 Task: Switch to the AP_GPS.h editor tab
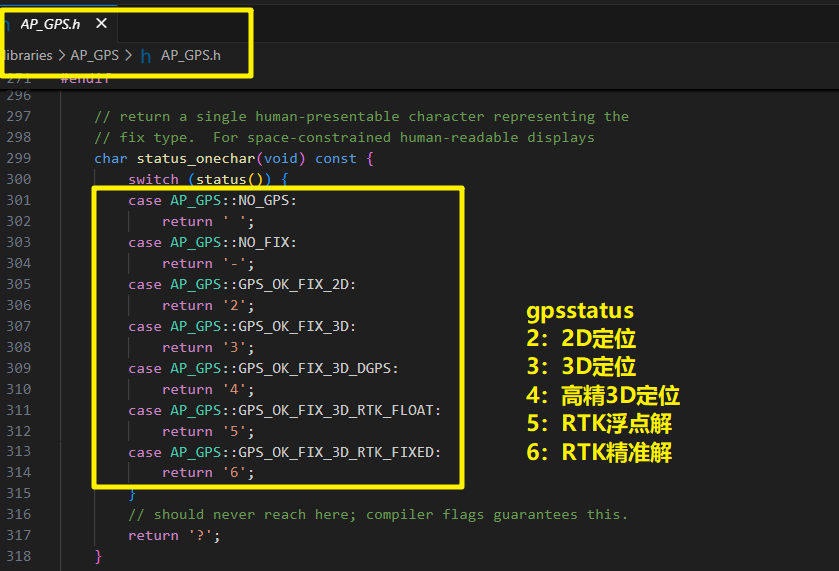pyautogui.click(x=50, y=24)
